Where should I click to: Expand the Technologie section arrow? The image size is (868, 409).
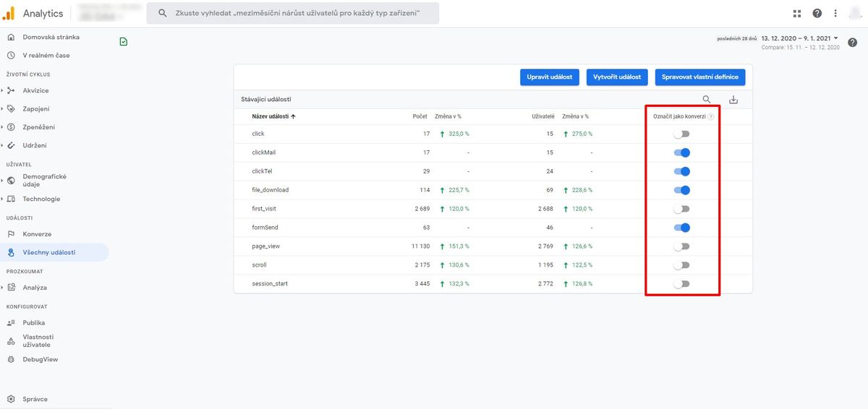tap(2, 199)
